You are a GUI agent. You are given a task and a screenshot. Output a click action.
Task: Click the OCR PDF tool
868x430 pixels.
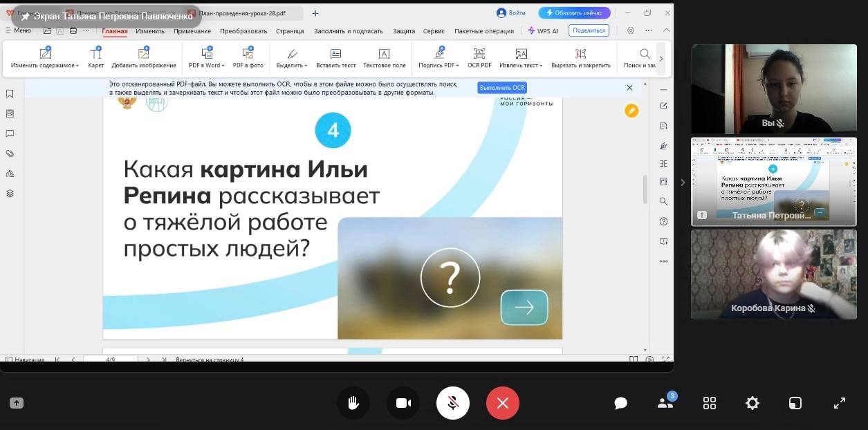tap(479, 58)
